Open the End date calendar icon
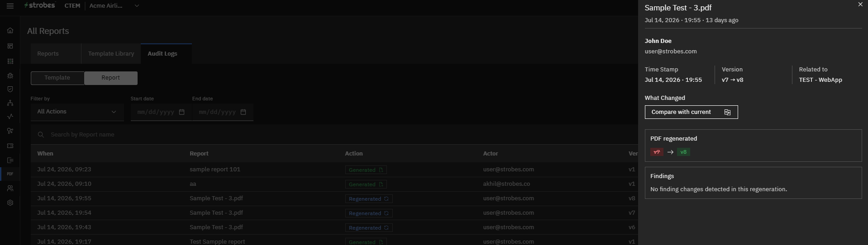 243,112
